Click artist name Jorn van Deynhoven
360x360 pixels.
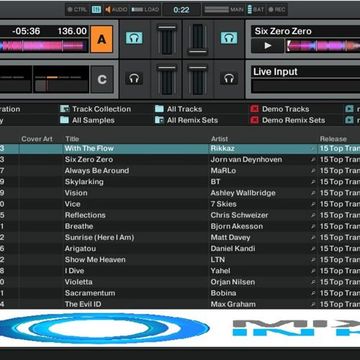tap(246, 159)
